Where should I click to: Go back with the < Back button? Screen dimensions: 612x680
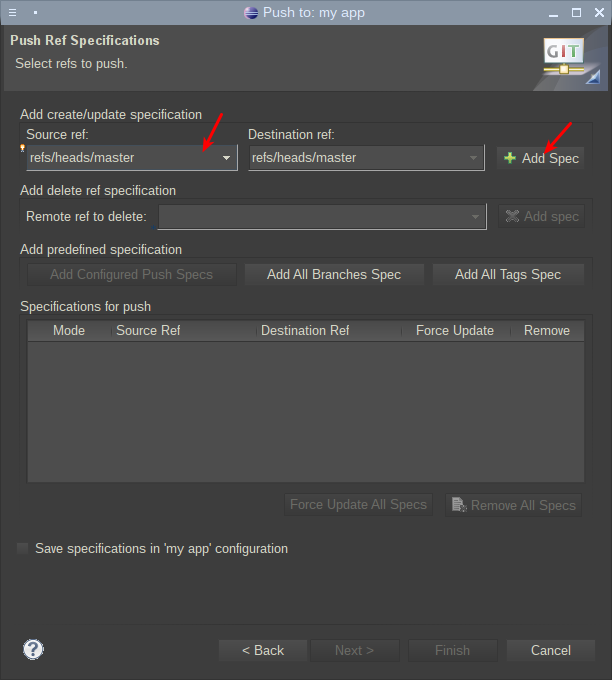pos(263,651)
